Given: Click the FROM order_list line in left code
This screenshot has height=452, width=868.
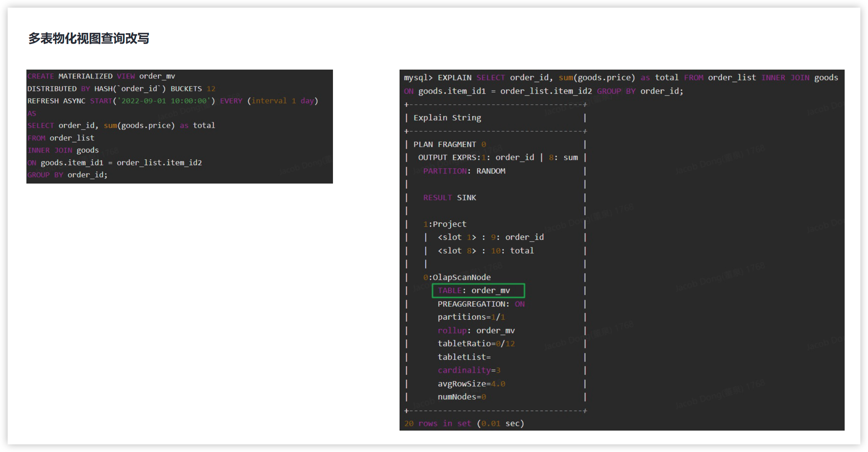Looking at the screenshot, I should (60, 138).
